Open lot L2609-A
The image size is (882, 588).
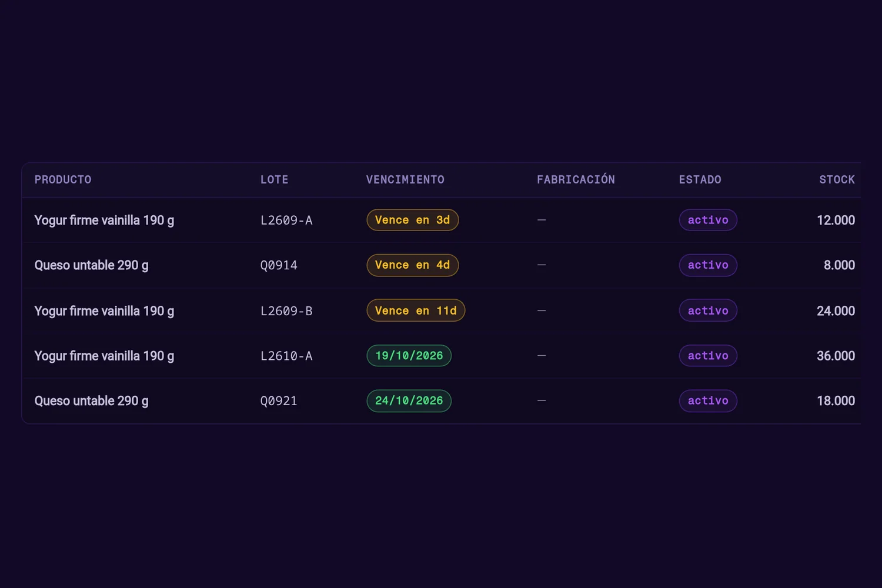286,220
